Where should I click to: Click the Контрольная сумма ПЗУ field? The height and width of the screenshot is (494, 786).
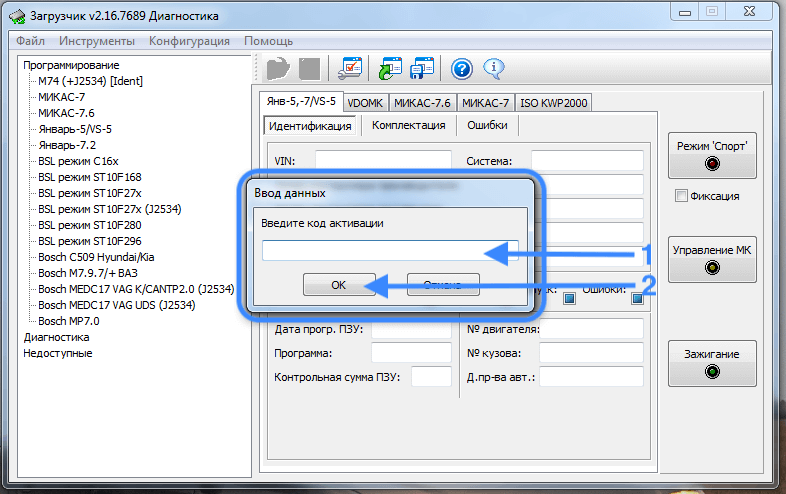432,377
